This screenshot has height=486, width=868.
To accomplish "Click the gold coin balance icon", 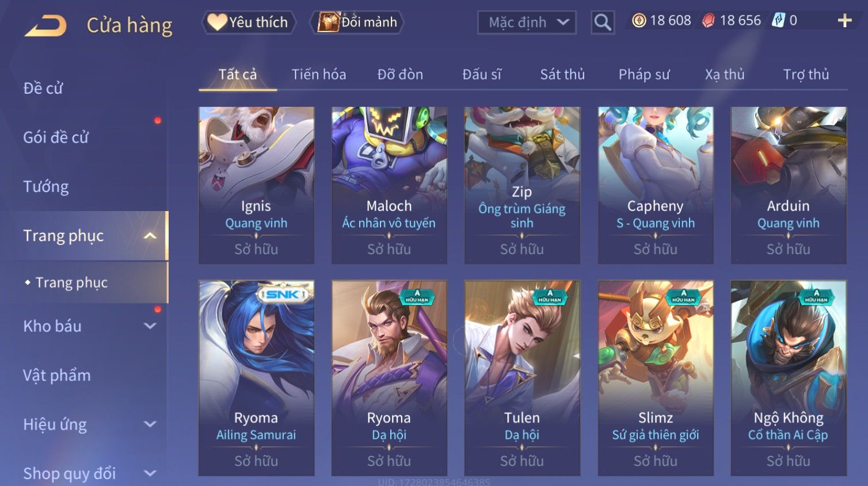I will pyautogui.click(x=639, y=21).
